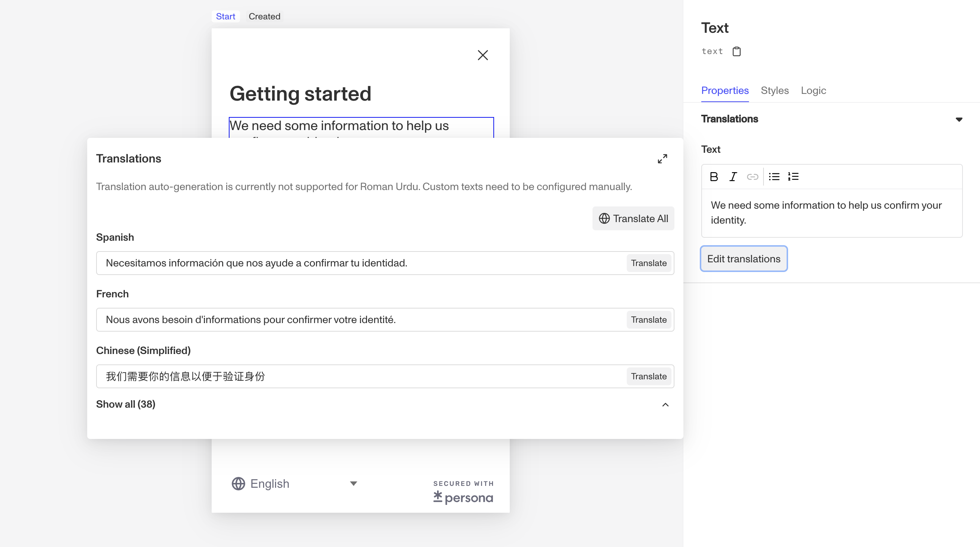Click the Edit translations button
Screen dimensions: 980x547
tap(743, 259)
